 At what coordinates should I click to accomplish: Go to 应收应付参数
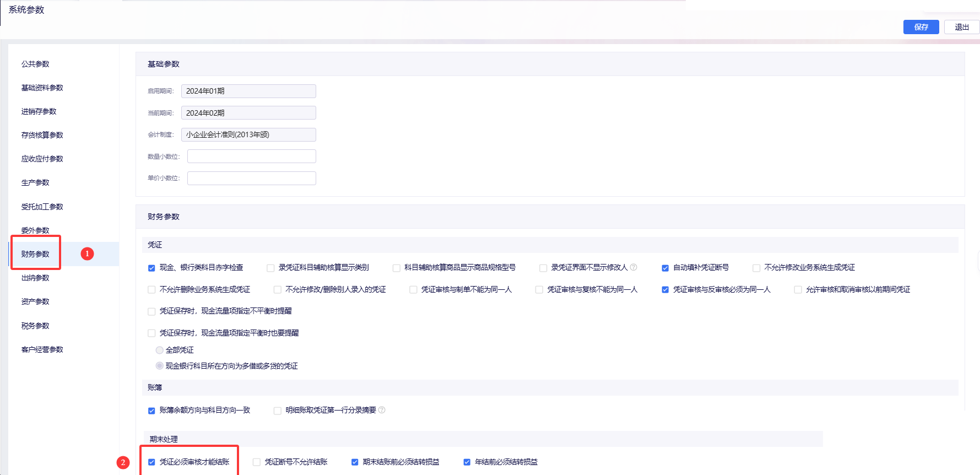42,159
